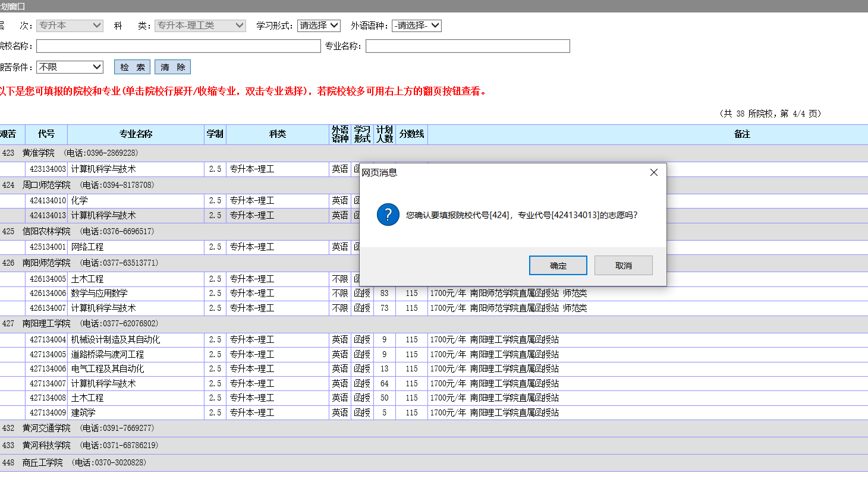Click plan count 64 cell

coord(385,383)
